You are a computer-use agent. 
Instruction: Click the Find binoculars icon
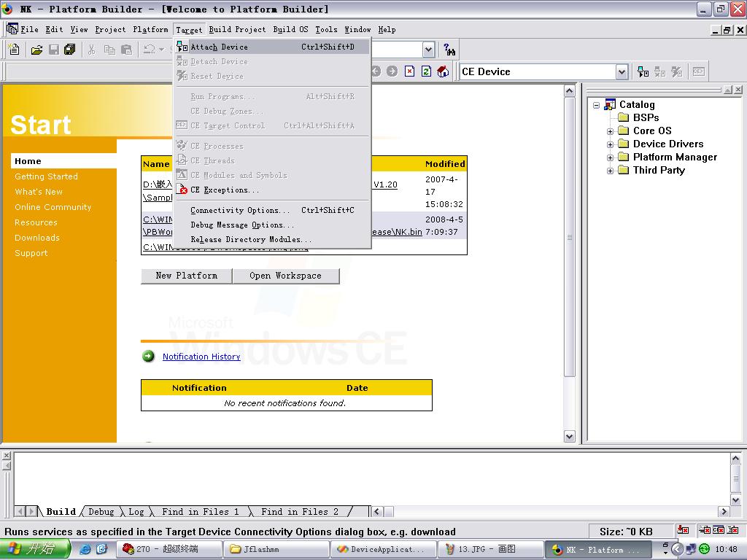pos(449,50)
